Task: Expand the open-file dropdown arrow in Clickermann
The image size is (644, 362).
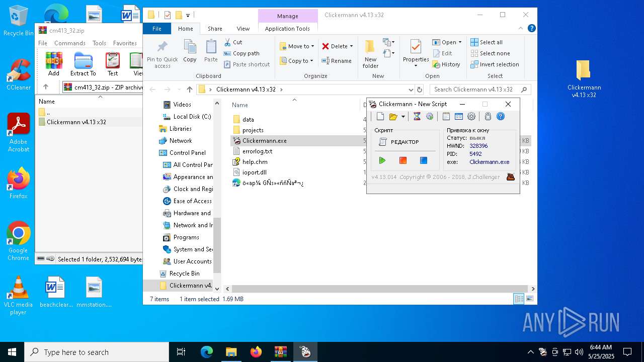Action: 403,117
